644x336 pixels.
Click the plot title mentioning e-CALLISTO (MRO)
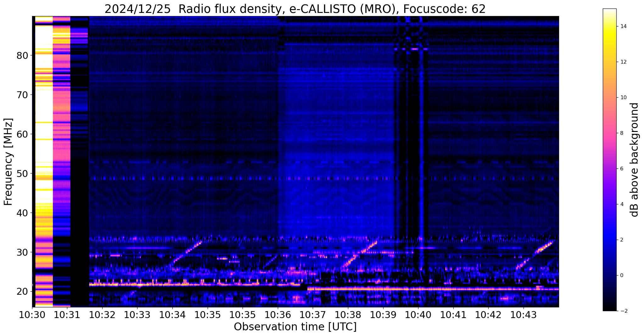[x=295, y=9]
